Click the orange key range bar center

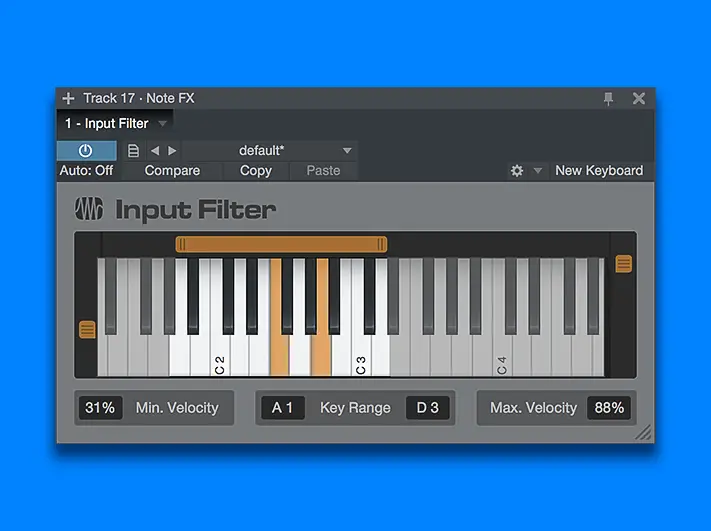pos(281,244)
